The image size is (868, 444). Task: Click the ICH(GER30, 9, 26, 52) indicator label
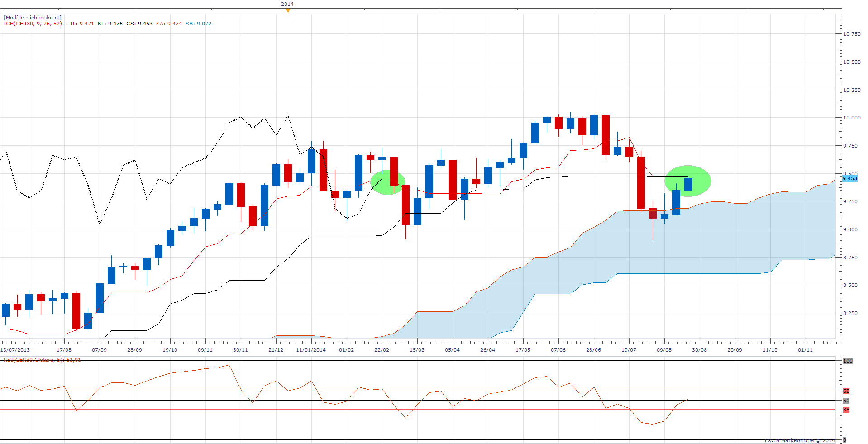33,24
